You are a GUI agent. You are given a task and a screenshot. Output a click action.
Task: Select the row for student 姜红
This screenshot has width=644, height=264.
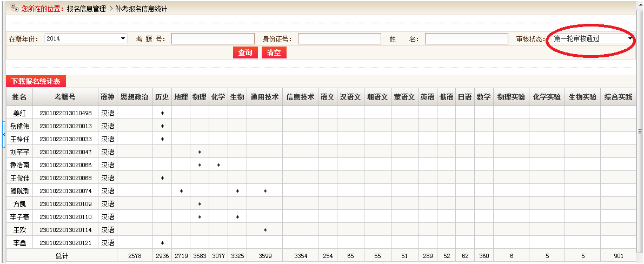click(x=19, y=113)
